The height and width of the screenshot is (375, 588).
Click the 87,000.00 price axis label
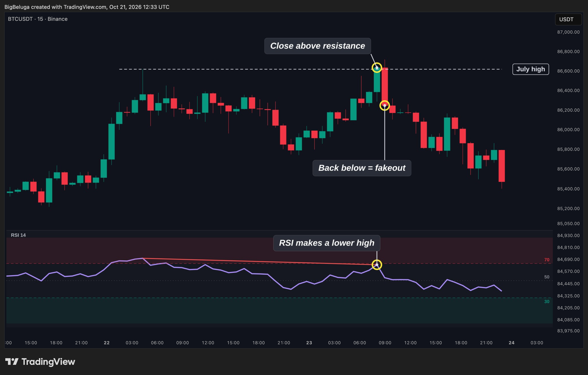click(568, 32)
